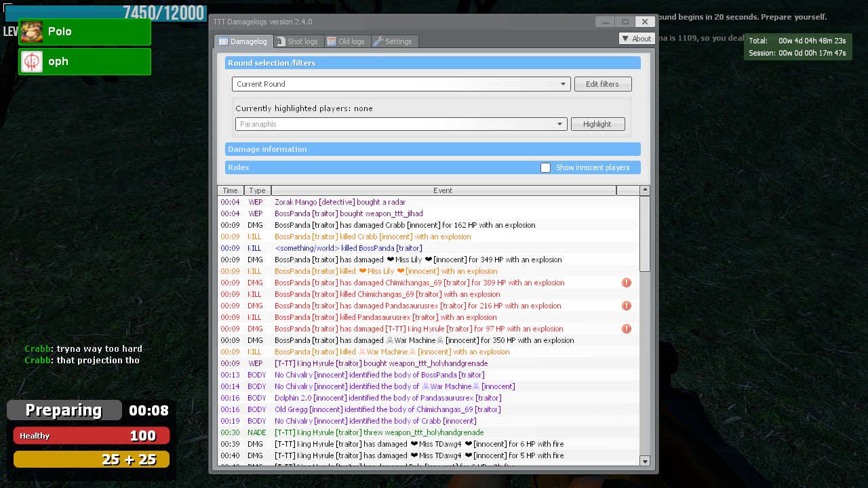Select row 'King Hyrule threw weapon_ttt_holyhandgrenade'
Viewport: 868px width, 488px height.
tap(428, 432)
